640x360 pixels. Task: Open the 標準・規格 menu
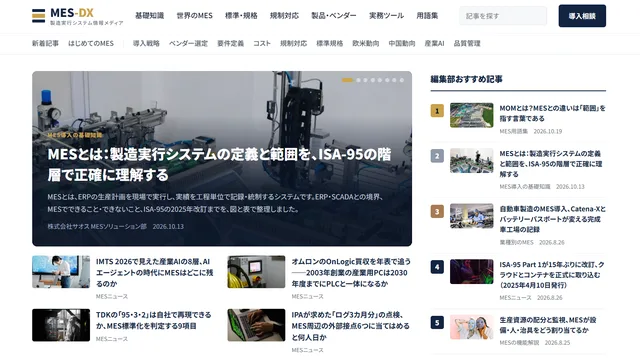[241, 16]
